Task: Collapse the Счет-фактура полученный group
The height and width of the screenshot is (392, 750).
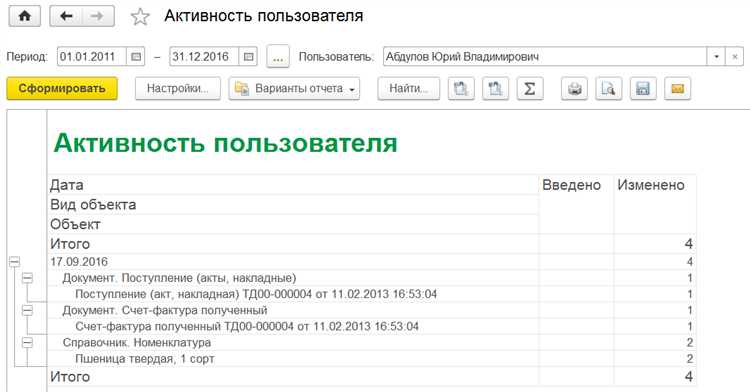Action: click(x=27, y=310)
